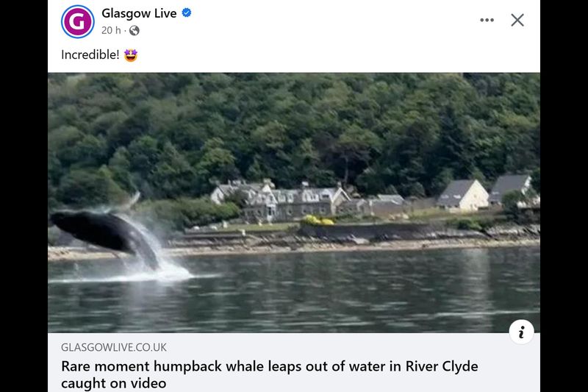Close the post with the X
The image size is (588, 392).
coord(517,20)
